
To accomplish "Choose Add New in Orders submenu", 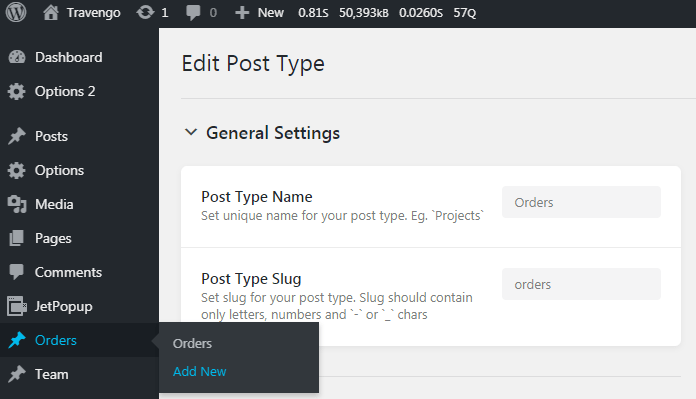I will point(199,371).
